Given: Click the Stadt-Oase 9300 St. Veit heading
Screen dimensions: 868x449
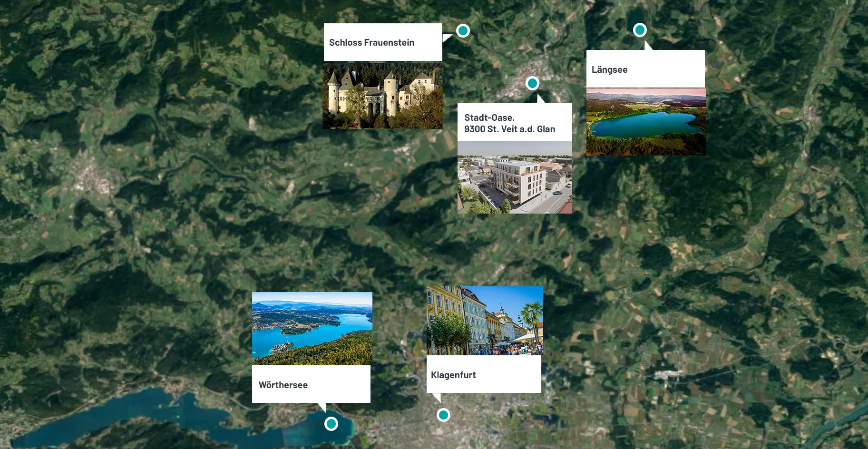Looking at the screenshot, I should click(509, 123).
